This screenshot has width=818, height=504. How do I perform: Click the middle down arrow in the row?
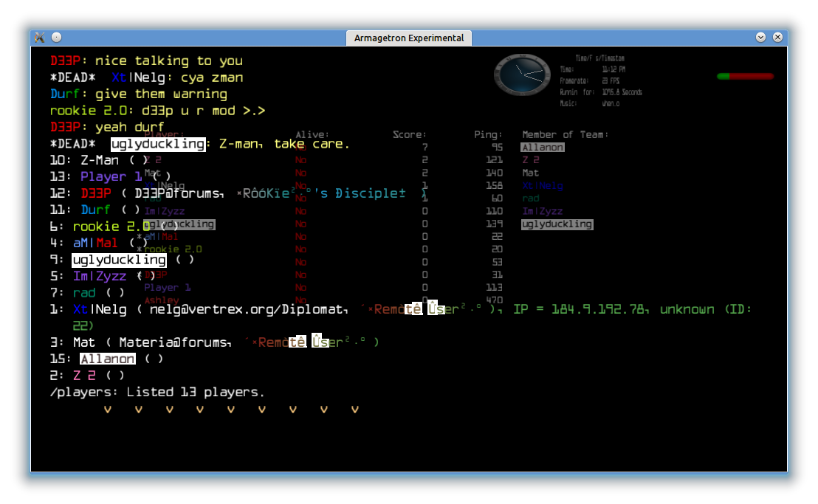(x=231, y=410)
